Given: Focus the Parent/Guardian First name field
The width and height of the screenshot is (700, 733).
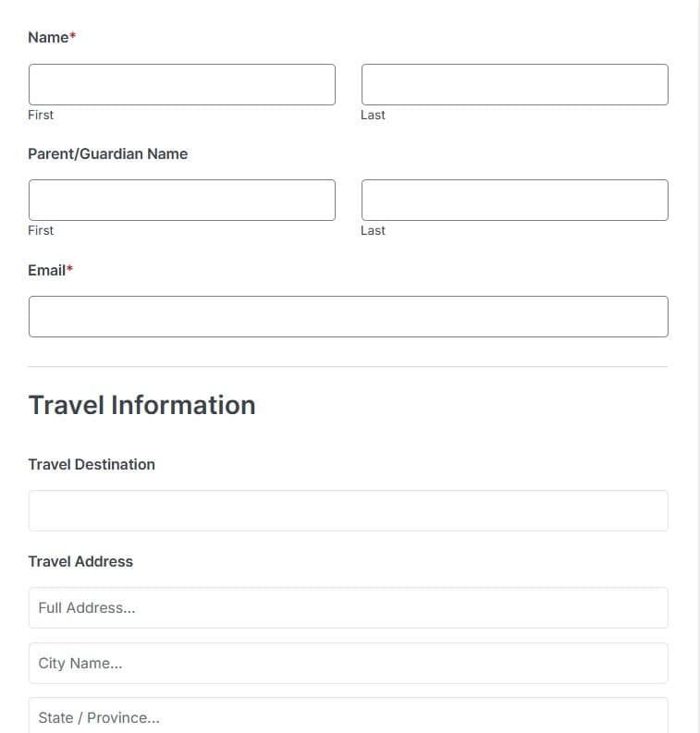Looking at the screenshot, I should [182, 200].
